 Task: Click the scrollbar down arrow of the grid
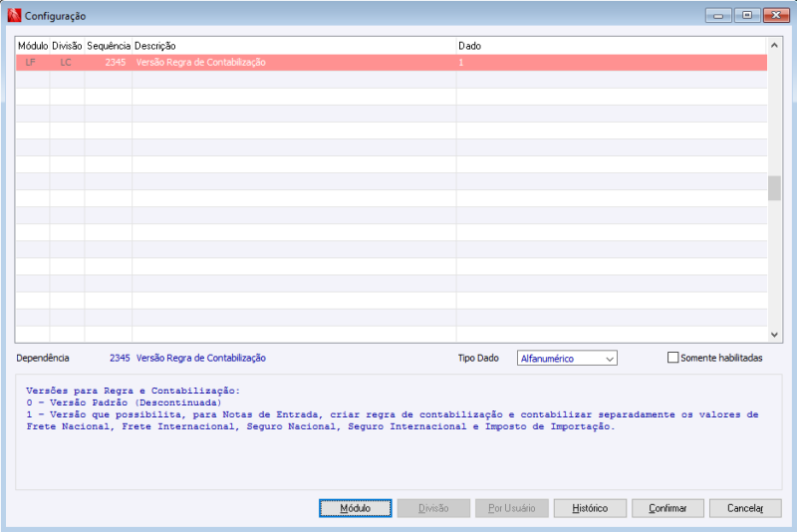(774, 335)
